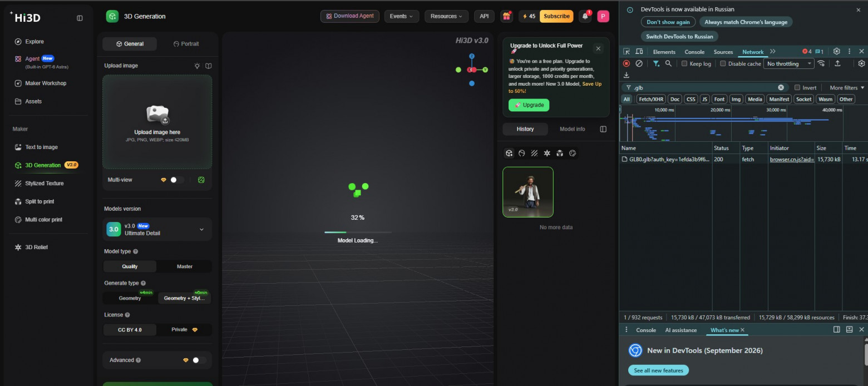Select CC BY 4.0 license

(130, 330)
